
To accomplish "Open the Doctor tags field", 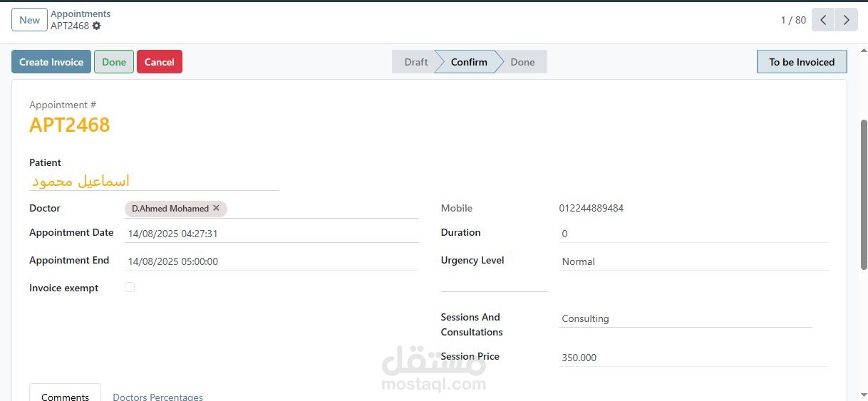I will (271, 209).
